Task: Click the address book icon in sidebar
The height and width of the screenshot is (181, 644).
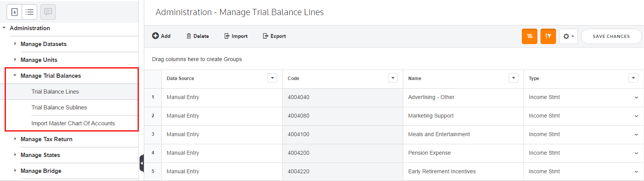Action: [x=14, y=12]
